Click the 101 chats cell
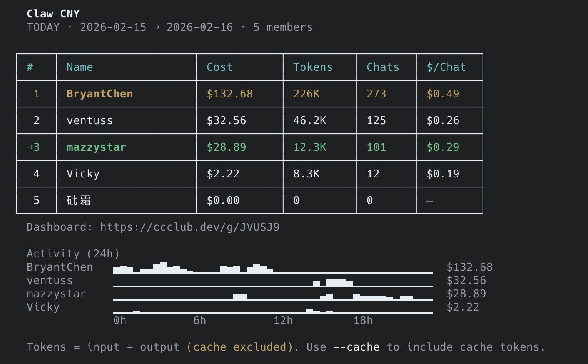The image size is (588, 364). (x=376, y=147)
